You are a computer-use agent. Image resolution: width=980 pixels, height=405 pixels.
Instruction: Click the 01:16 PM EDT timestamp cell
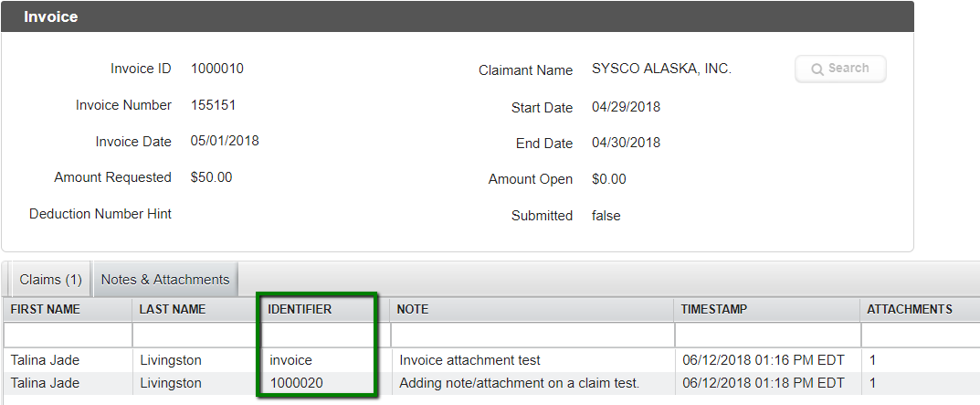764,360
